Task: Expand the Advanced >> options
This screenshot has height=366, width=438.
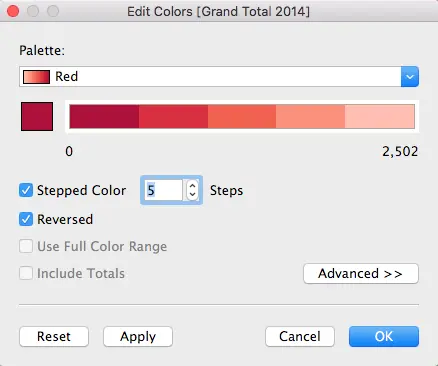Action: [x=361, y=274]
